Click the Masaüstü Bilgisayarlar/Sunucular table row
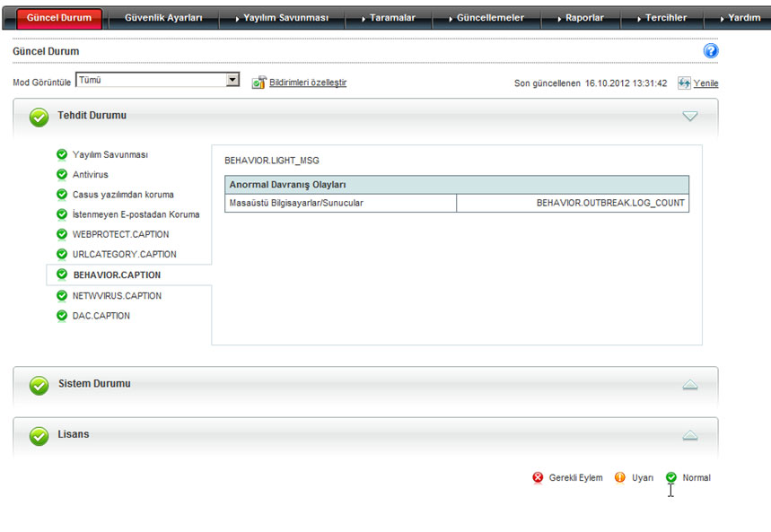This screenshot has width=771, height=532. click(340, 204)
